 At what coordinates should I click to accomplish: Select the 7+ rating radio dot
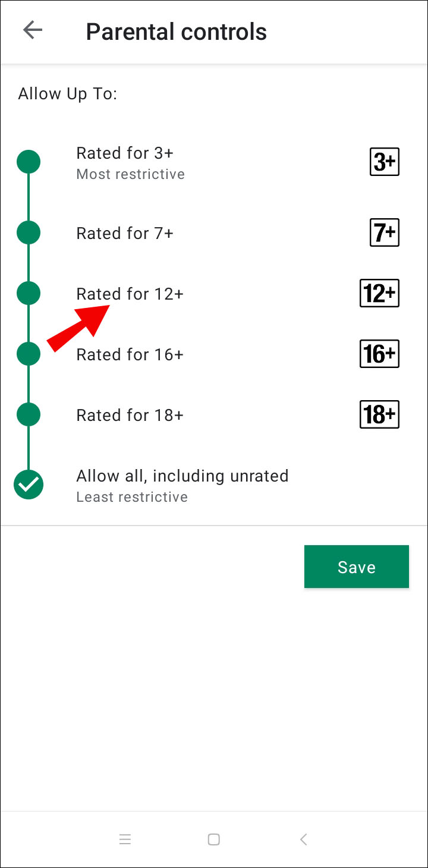[29, 232]
